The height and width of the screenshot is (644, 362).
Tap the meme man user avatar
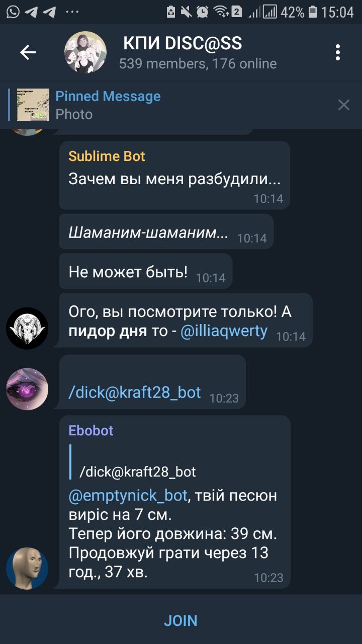[27, 569]
